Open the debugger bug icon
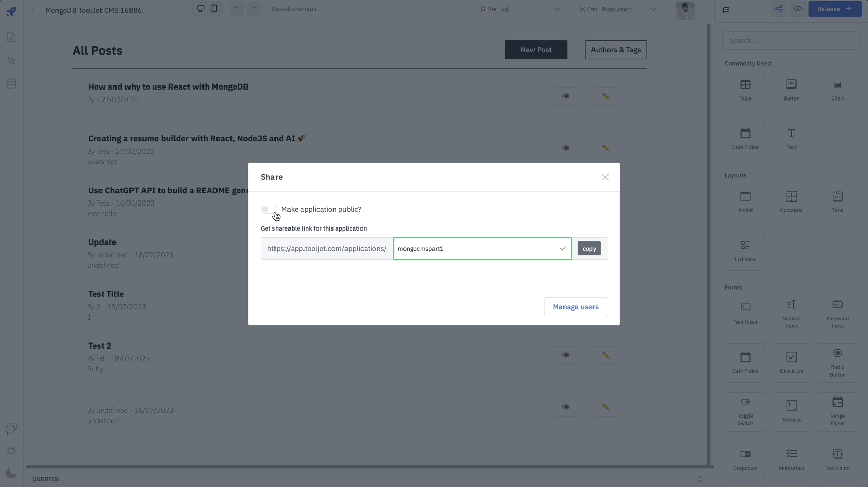The height and width of the screenshot is (487, 868). coord(11,451)
